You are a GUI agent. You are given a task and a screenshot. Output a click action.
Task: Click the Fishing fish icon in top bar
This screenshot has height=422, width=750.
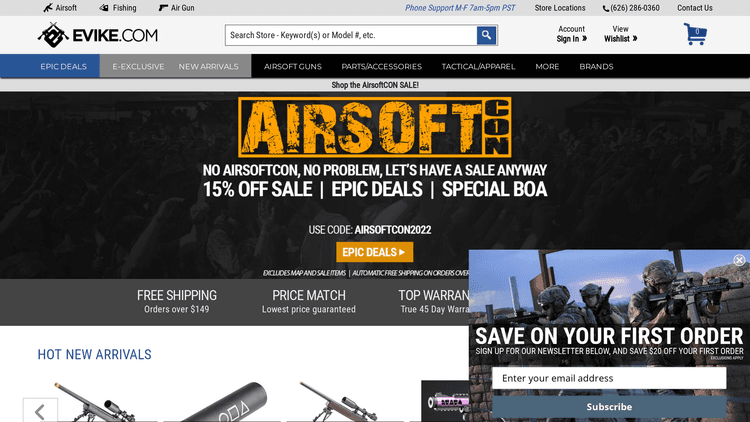coord(104,8)
